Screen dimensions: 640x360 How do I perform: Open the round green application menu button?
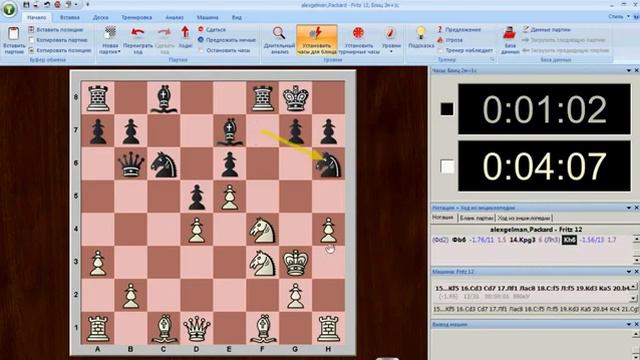(x=9, y=9)
